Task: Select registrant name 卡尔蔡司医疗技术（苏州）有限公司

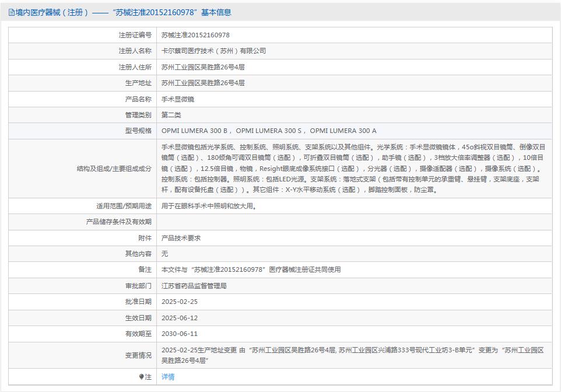Action: click(x=213, y=51)
